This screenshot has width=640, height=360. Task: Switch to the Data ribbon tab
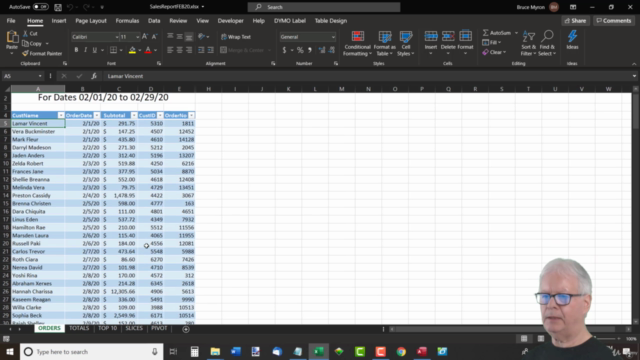pos(154,21)
